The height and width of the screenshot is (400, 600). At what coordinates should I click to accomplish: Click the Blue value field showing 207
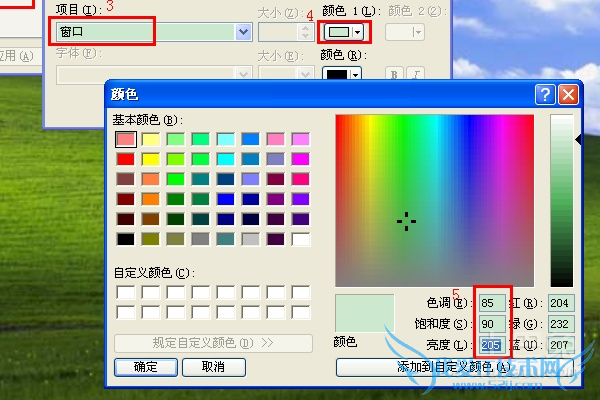coord(561,345)
